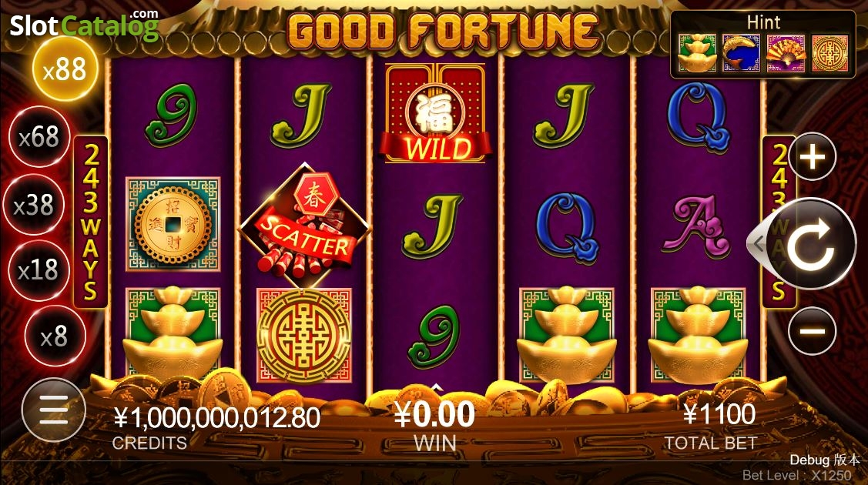Click the WILD symbol on the middle reel
This screenshot has height=485, width=868.
[x=435, y=113]
